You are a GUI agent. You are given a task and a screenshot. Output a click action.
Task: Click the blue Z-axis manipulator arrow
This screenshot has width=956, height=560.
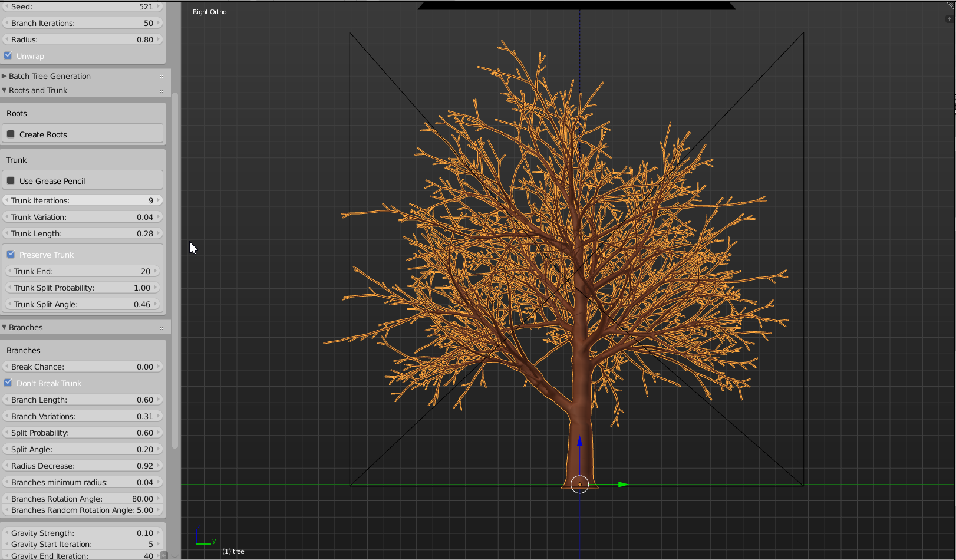tap(579, 441)
